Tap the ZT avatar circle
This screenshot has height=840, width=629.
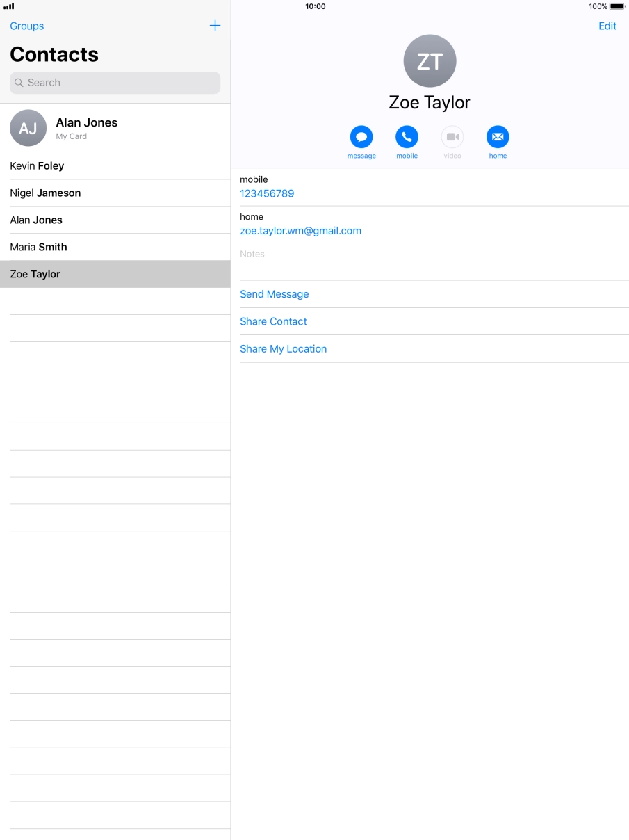(x=430, y=61)
